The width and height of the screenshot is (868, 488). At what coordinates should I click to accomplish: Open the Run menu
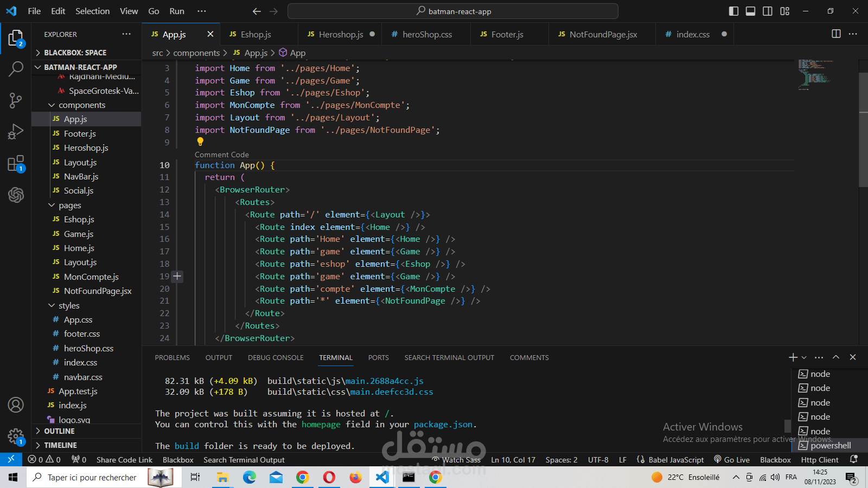click(177, 11)
